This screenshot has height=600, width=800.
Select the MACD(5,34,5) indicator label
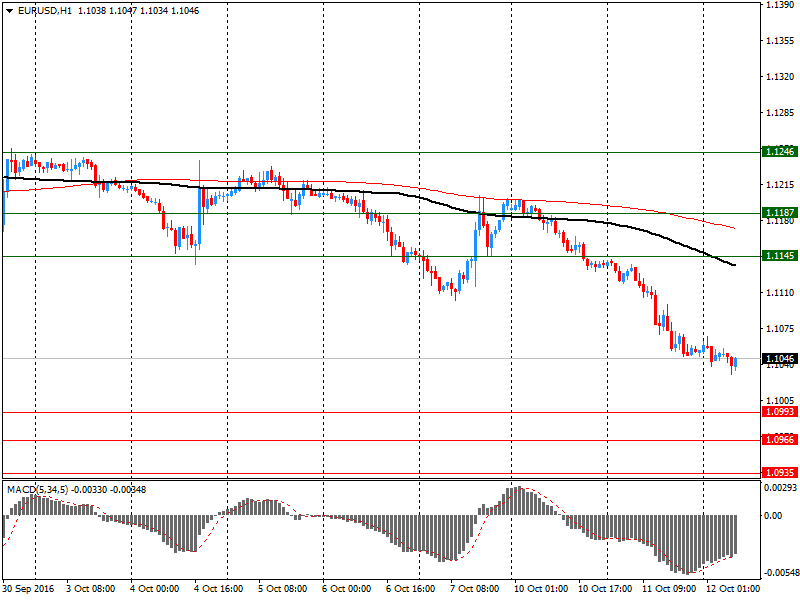37,490
